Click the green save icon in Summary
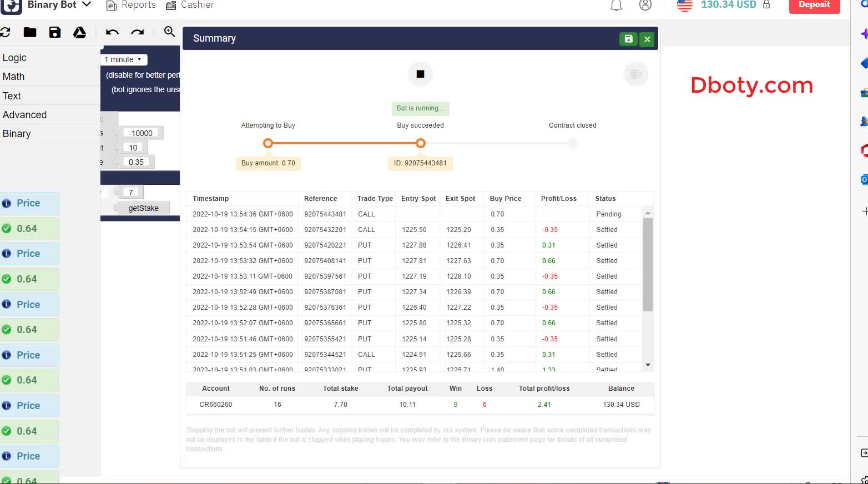Image resolution: width=868 pixels, height=484 pixels. pyautogui.click(x=628, y=39)
